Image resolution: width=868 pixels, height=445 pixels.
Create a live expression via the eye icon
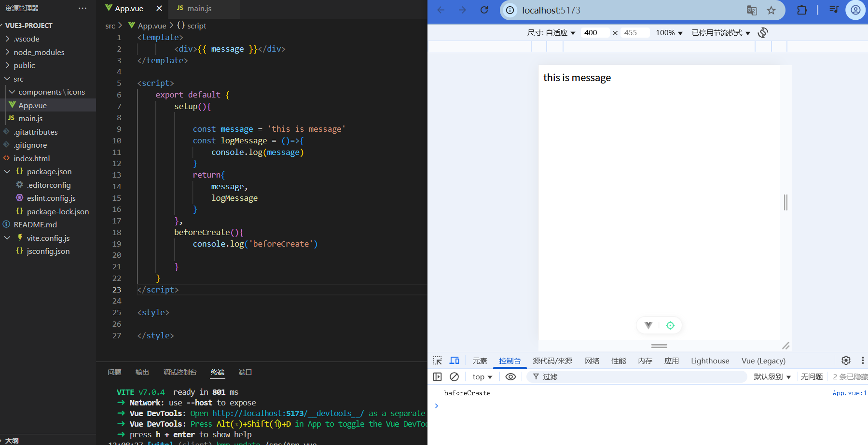point(510,376)
